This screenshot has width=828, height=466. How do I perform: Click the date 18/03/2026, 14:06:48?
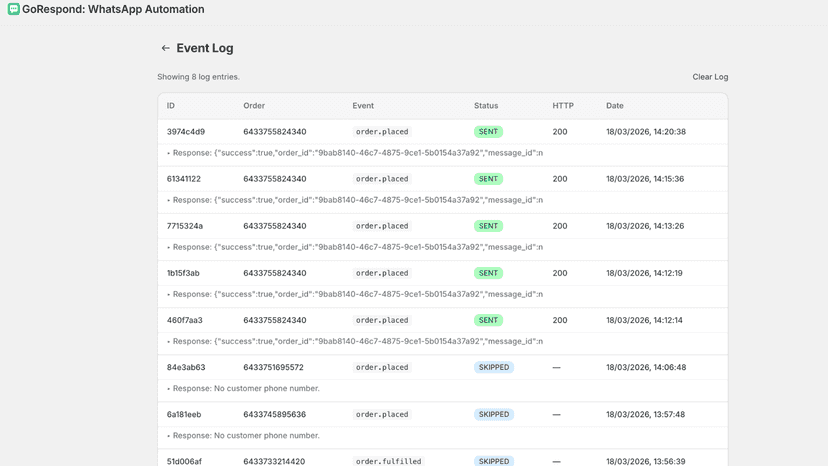coord(646,367)
